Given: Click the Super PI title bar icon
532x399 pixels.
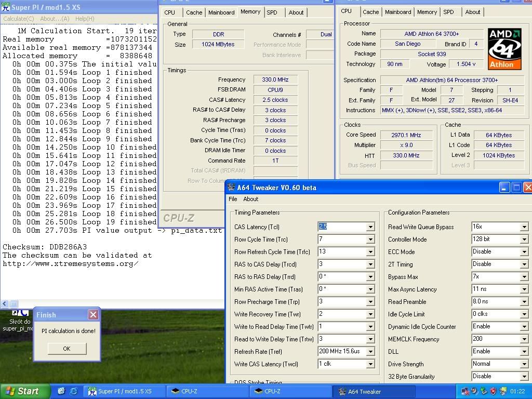Looking at the screenshot, I should pos(6,7).
